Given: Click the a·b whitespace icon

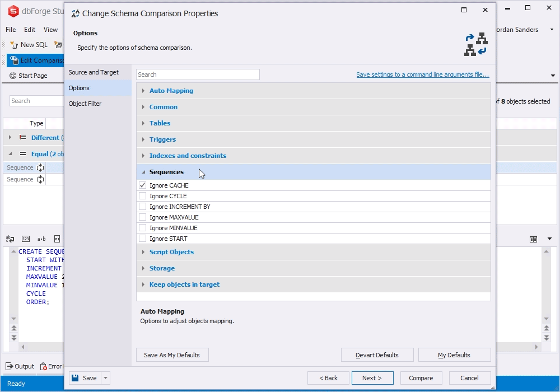Looking at the screenshot, I should (41, 239).
